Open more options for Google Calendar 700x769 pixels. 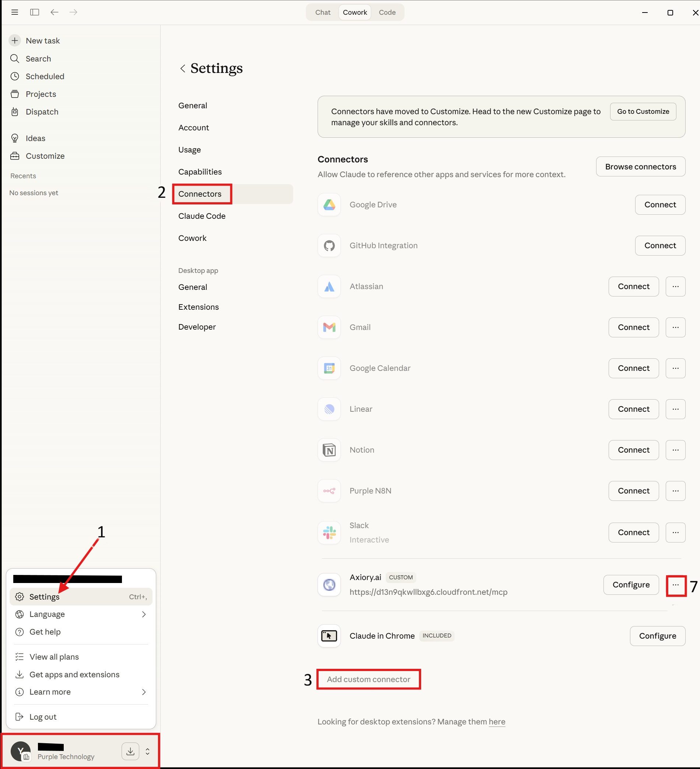coord(676,368)
